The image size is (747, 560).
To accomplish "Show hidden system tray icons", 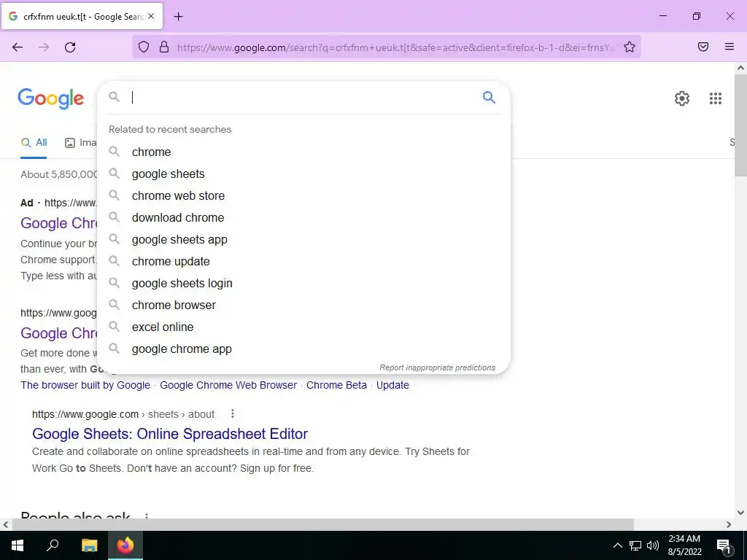I will [x=617, y=545].
